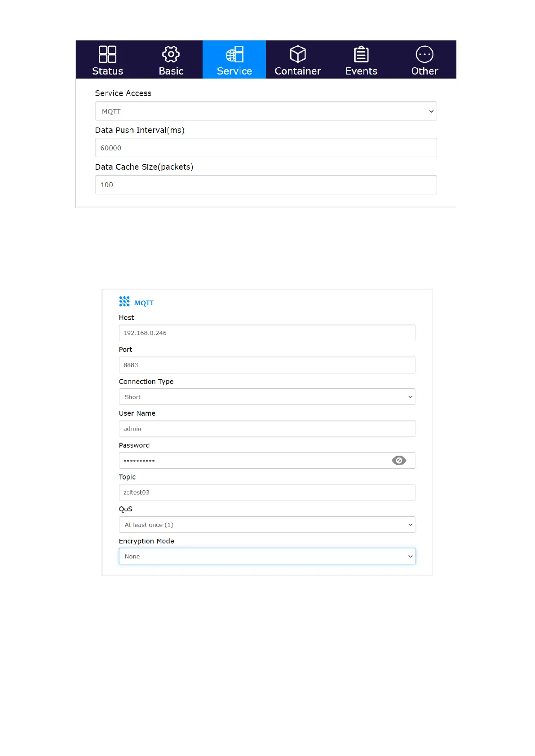This screenshot has width=535, height=756.
Task: Open the QoS dropdown
Action: (267, 525)
